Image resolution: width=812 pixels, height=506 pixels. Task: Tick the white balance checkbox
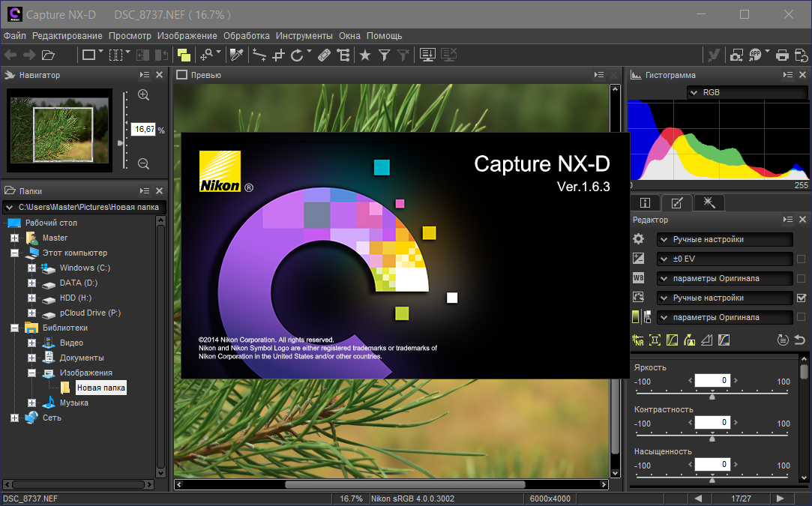(801, 278)
